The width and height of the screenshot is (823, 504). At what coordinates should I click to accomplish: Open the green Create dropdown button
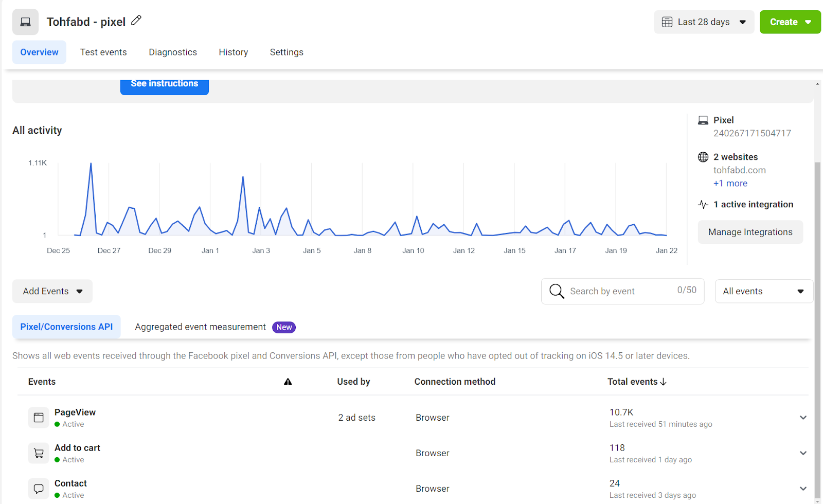point(790,22)
